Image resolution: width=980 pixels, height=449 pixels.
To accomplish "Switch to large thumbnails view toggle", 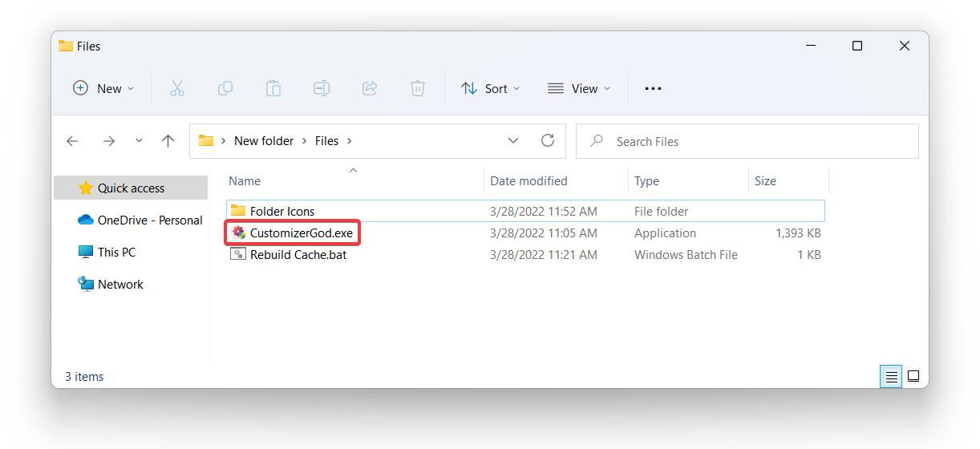I will pos(913,376).
